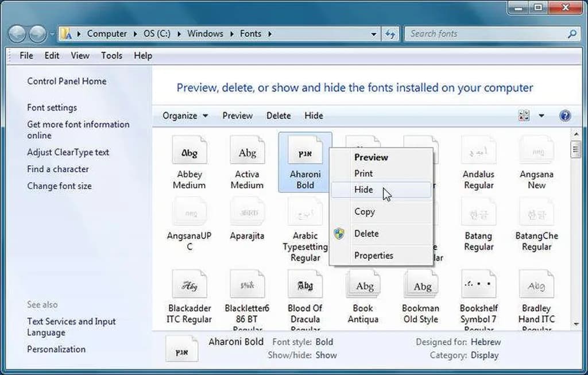Click the Back navigation arrow
Image resolution: width=588 pixels, height=375 pixels.
point(18,34)
